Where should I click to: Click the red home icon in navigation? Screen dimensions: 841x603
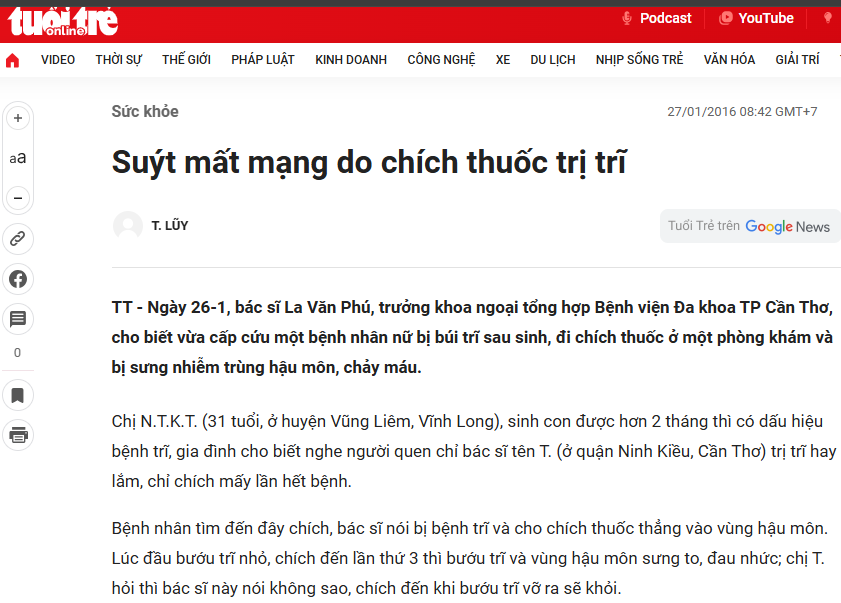click(12, 60)
